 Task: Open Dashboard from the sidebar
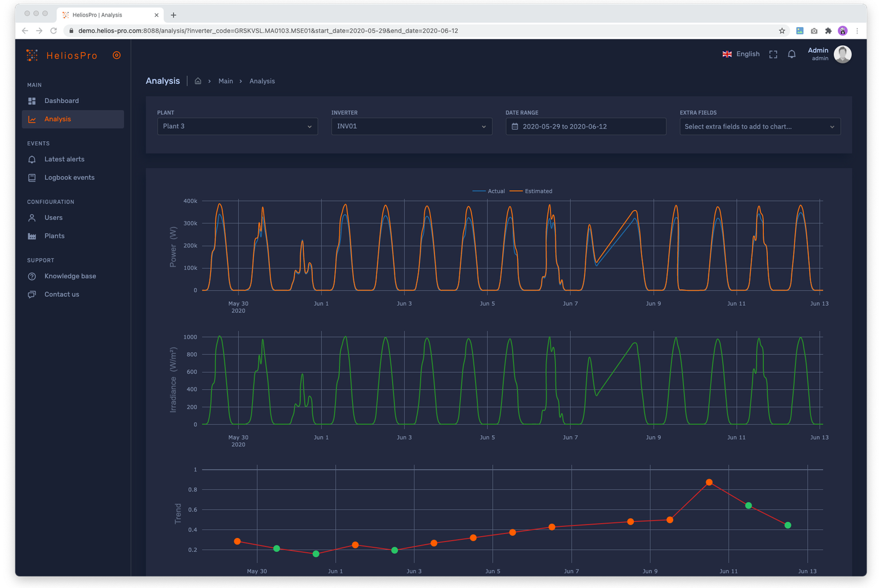pyautogui.click(x=61, y=101)
